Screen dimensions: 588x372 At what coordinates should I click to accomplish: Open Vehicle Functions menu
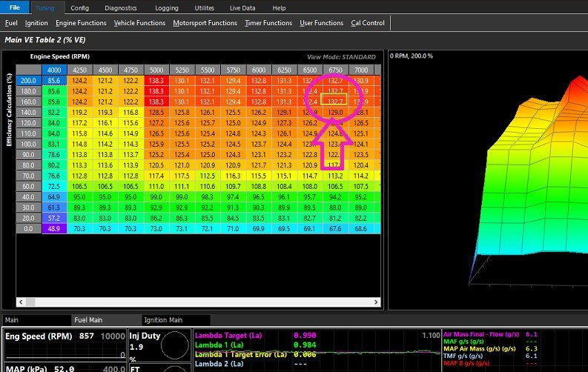pos(139,23)
